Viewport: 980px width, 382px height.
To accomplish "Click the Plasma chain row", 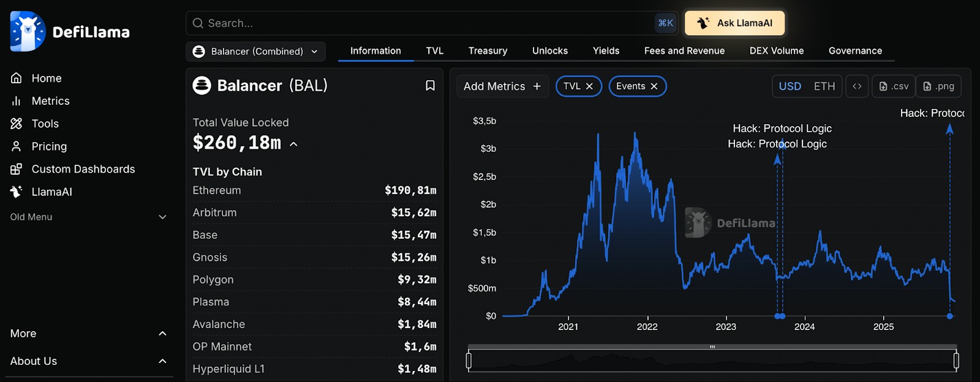I will 314,302.
